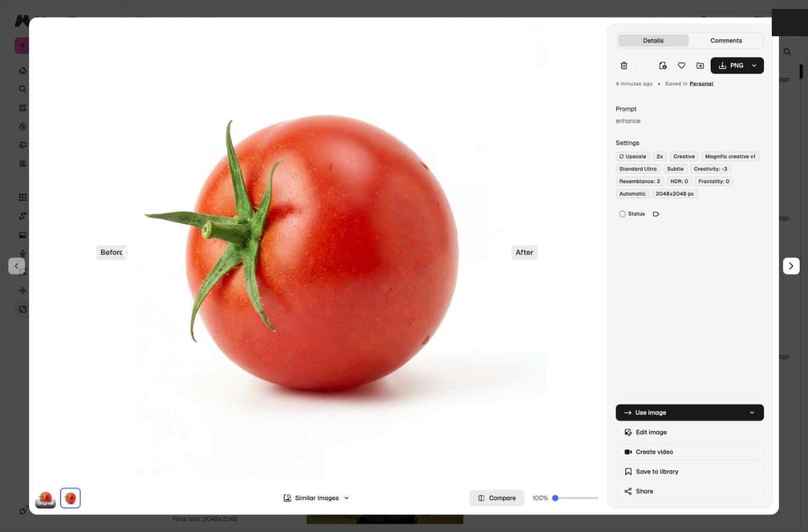Open Home in the background sidebar
This screenshot has width=808, height=532.
(x=23, y=71)
